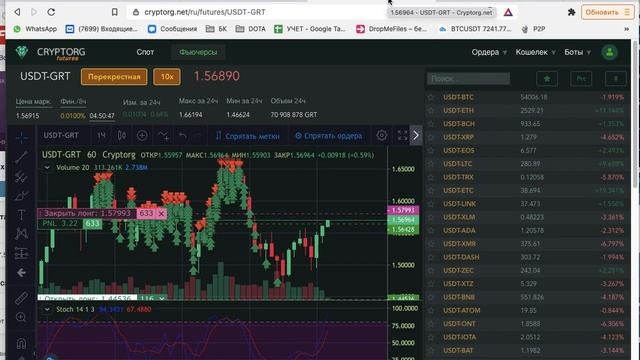Image resolution: width=640 pixels, height=360 pixels.
Task: Toggle hide orders button
Action: pos(328,136)
